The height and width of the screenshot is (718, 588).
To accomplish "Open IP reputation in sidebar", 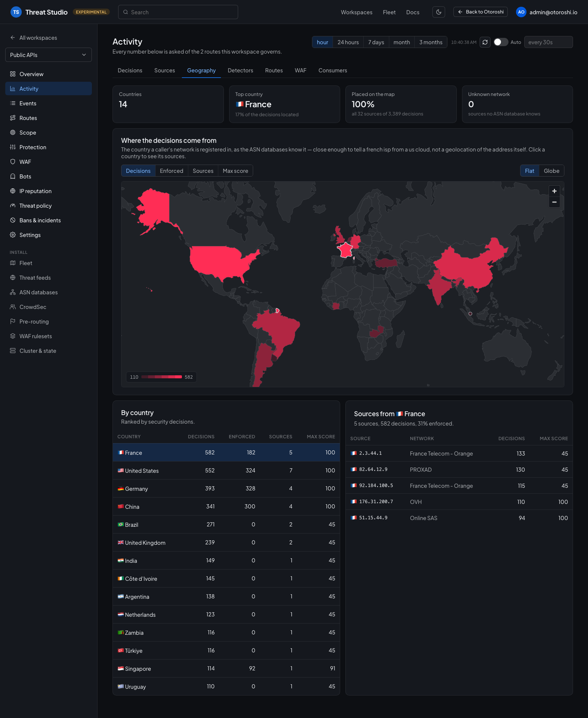I will click(48, 191).
